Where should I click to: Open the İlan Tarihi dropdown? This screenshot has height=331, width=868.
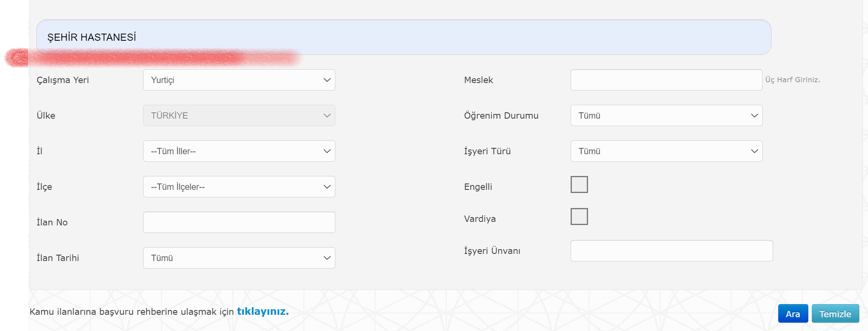(239, 258)
